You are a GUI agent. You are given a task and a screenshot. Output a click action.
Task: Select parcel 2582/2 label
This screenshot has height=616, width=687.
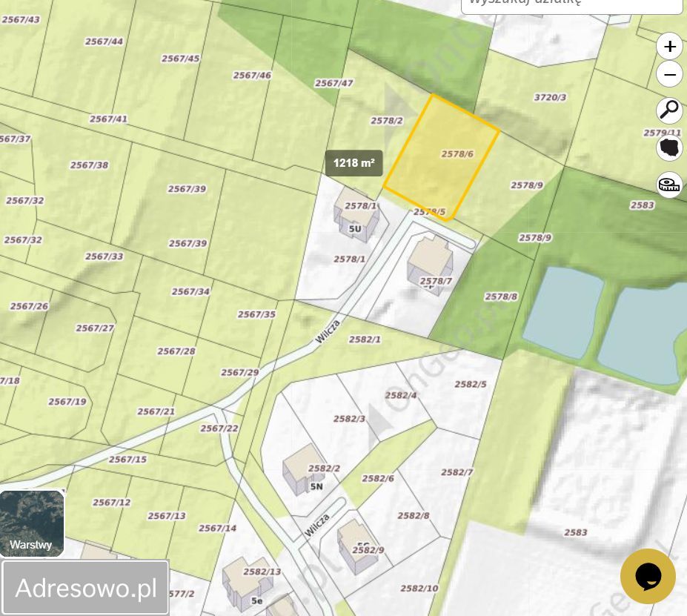(x=324, y=468)
